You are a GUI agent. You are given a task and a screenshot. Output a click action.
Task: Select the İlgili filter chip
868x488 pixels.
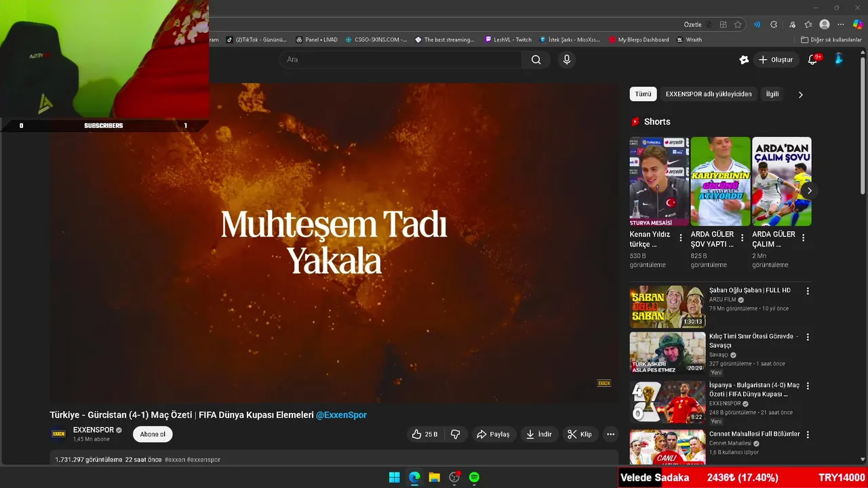(772, 94)
